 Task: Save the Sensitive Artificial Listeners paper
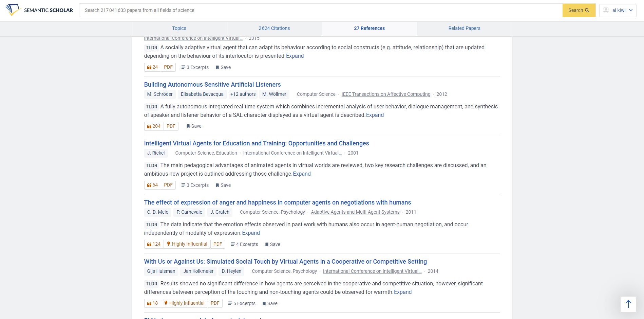click(194, 126)
